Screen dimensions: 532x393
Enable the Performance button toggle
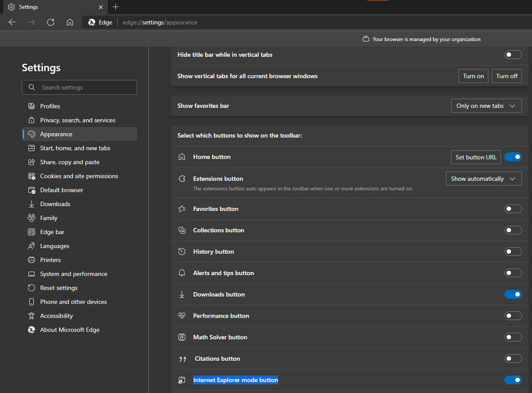click(513, 316)
